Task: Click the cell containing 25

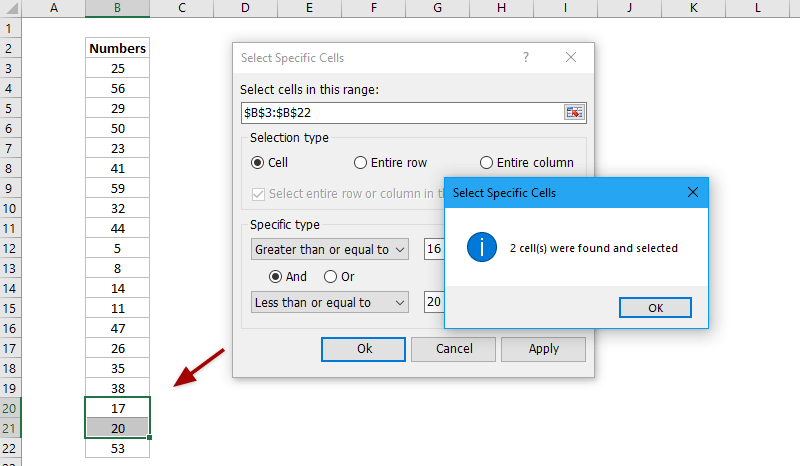Action: point(117,68)
